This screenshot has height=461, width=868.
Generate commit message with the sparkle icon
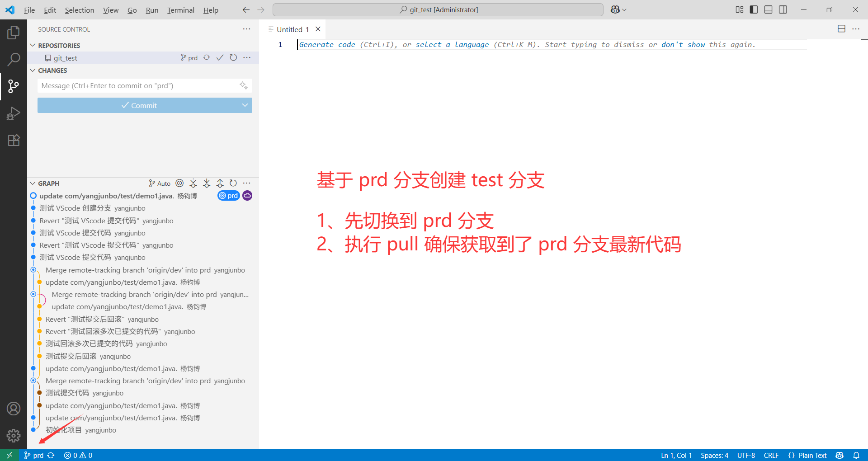[x=244, y=85]
